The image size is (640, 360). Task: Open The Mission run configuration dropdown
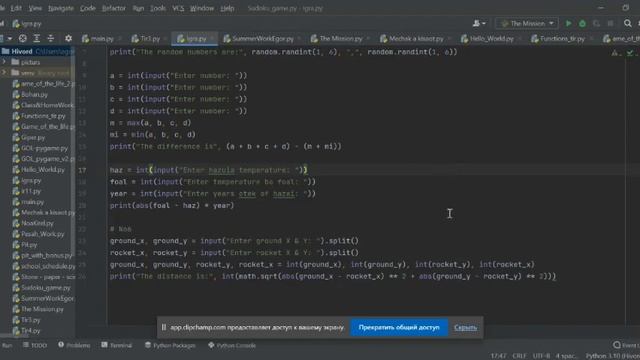point(527,24)
